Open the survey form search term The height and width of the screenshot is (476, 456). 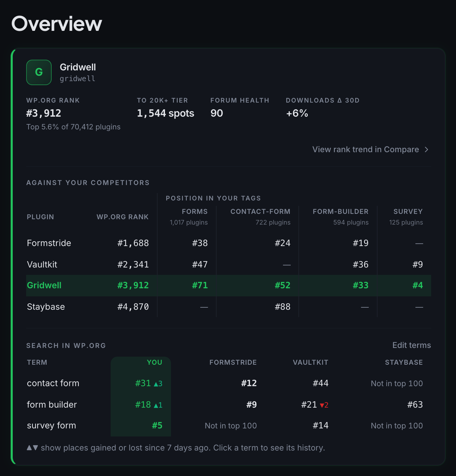tap(51, 425)
